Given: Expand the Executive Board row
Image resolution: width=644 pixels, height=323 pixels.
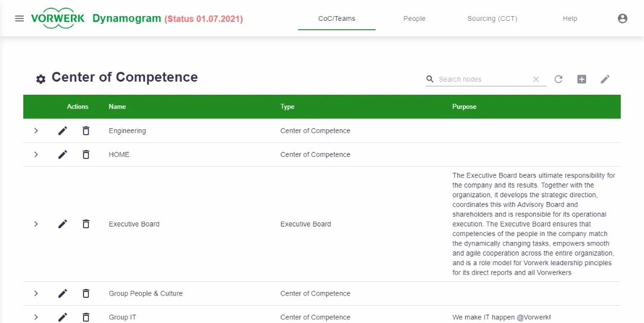Looking at the screenshot, I should pos(36,224).
